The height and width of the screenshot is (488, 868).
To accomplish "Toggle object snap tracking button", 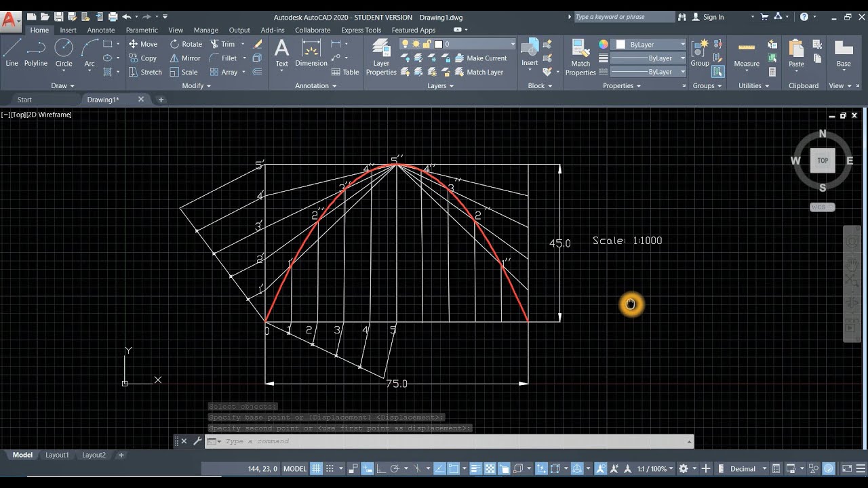I will [439, 468].
